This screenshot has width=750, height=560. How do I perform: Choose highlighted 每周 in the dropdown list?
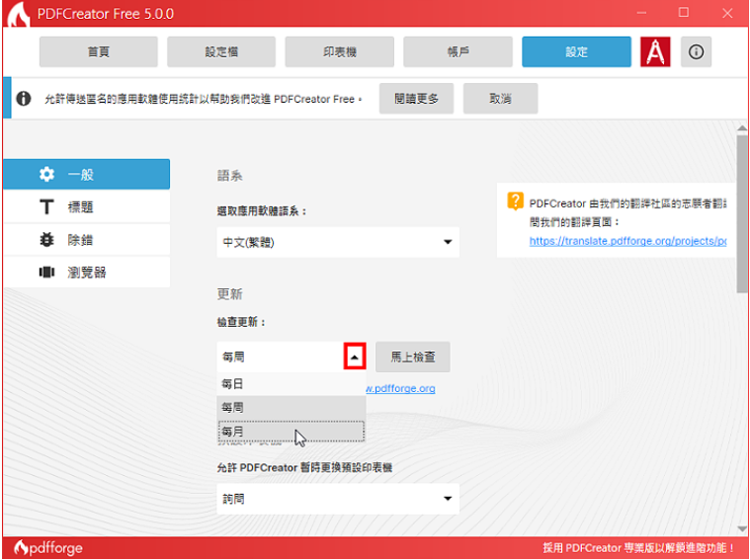[x=292, y=408]
